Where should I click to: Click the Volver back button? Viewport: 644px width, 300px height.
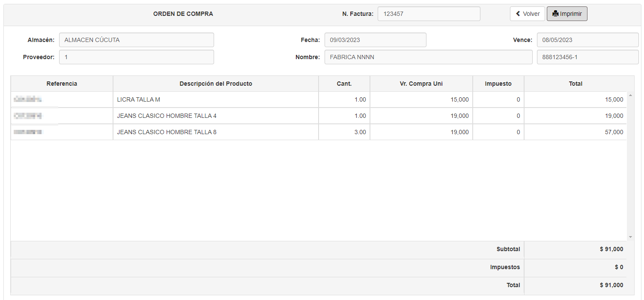click(527, 14)
